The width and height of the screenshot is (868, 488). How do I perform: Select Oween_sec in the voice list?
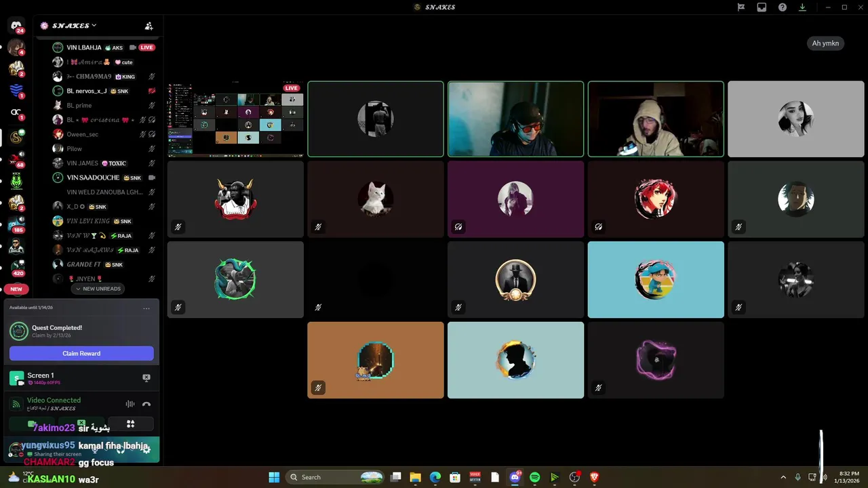click(105, 134)
